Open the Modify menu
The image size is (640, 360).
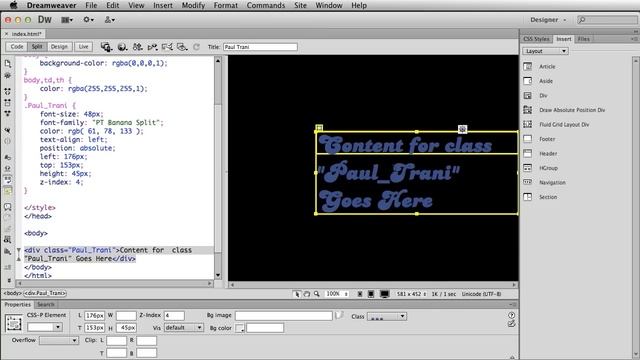click(x=193, y=5)
